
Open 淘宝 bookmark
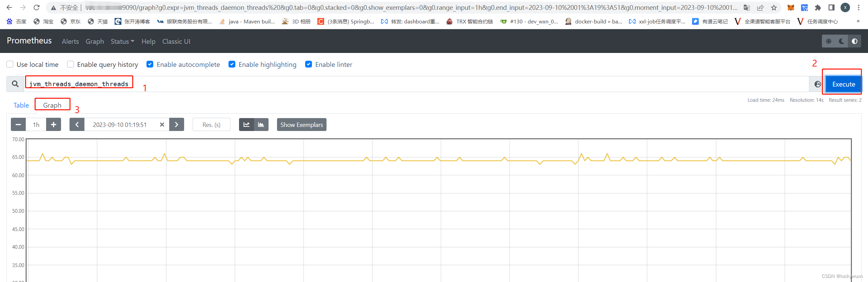pos(43,21)
